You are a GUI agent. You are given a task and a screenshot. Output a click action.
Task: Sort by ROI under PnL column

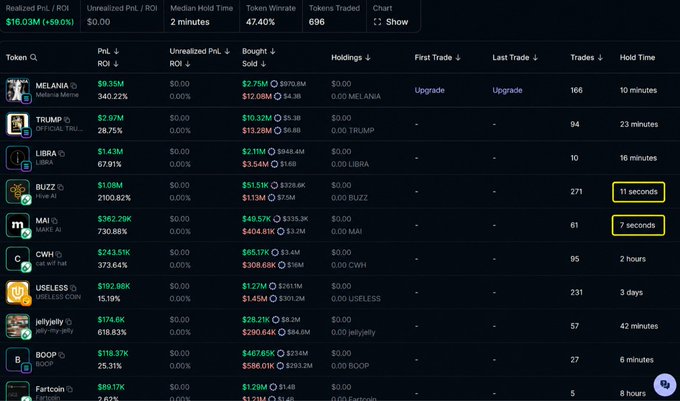[108, 64]
